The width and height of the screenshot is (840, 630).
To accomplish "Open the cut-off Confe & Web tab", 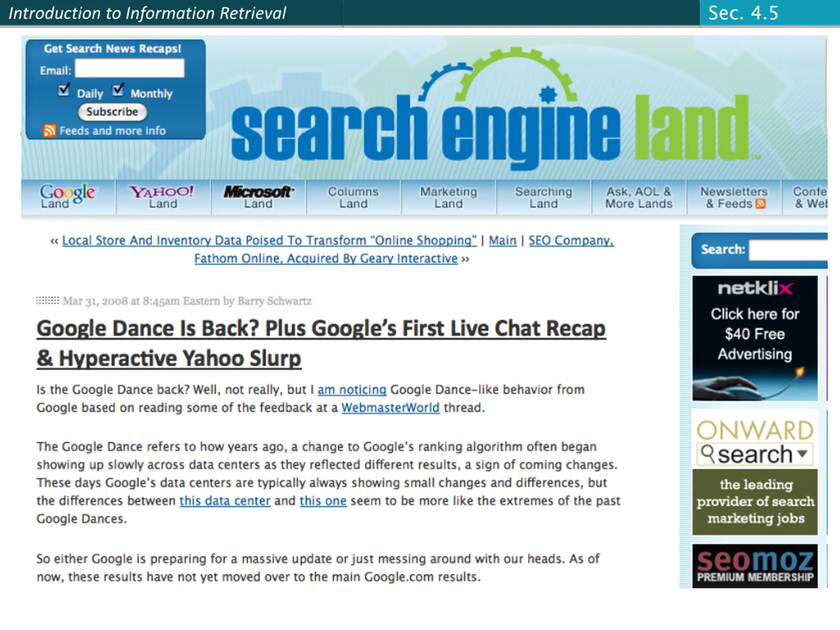I will click(806, 198).
